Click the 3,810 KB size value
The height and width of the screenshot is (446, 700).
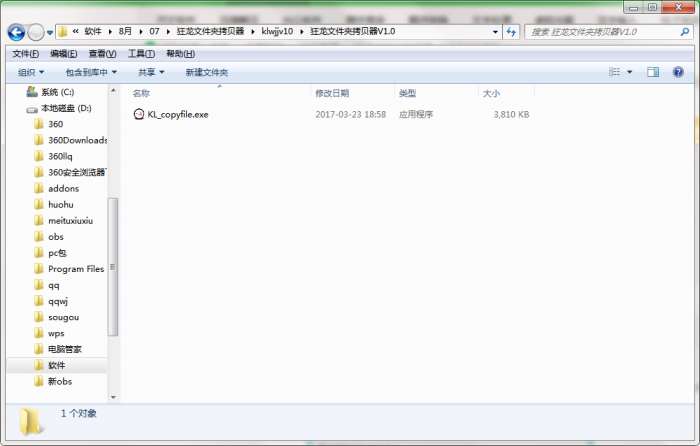pyautogui.click(x=511, y=115)
